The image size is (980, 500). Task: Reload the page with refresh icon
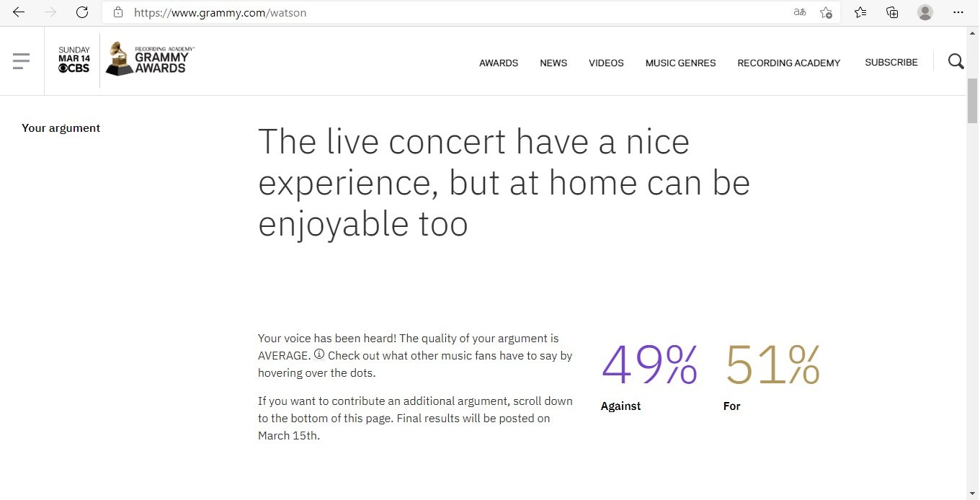pos(82,12)
